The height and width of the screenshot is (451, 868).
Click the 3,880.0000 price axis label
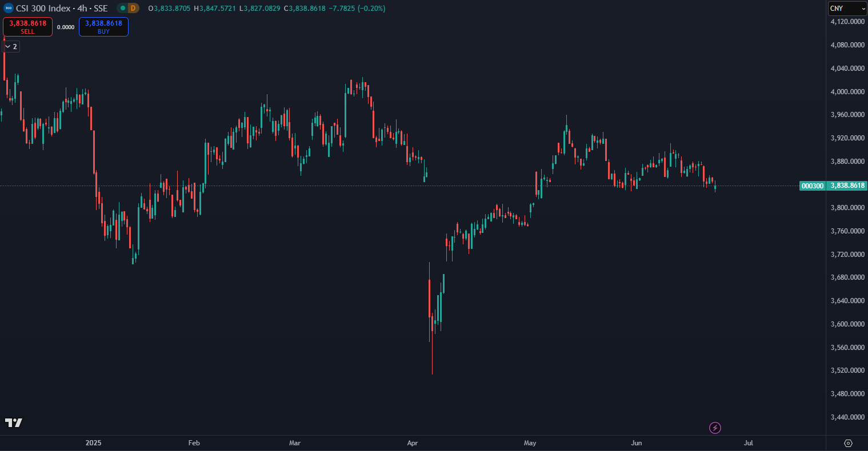pyautogui.click(x=847, y=161)
